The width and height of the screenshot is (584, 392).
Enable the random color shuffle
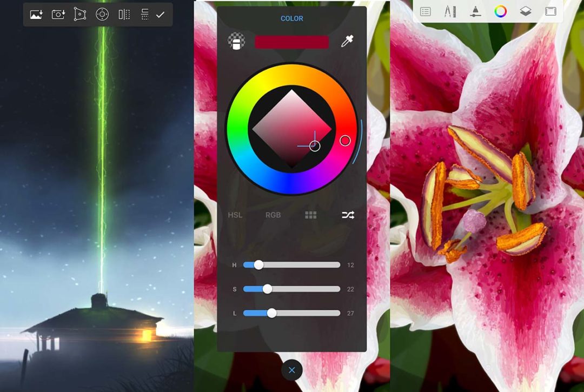pos(348,215)
